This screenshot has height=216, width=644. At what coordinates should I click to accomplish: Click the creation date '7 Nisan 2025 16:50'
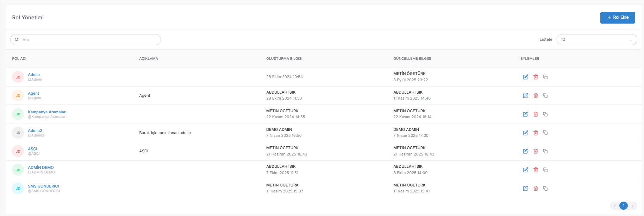284,135
